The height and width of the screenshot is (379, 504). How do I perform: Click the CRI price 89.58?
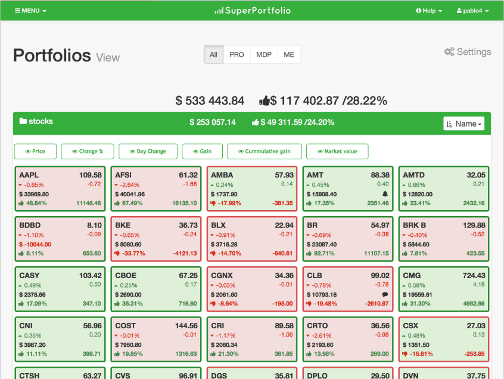(284, 326)
